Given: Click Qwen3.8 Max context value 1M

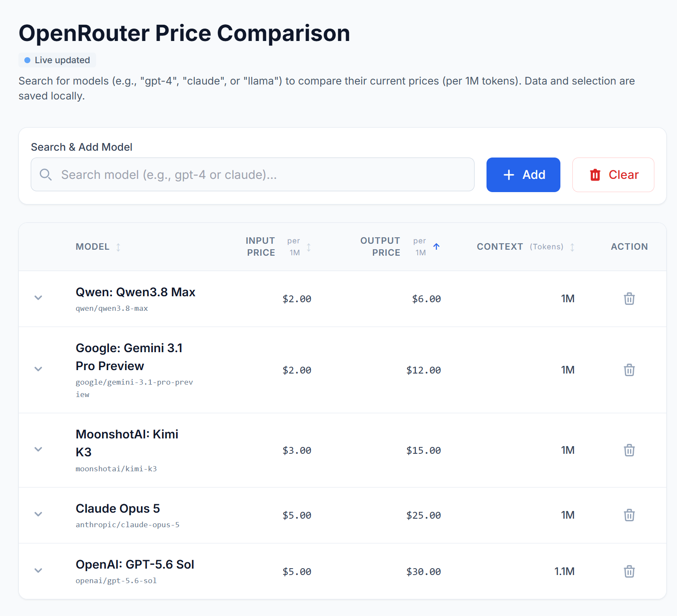Looking at the screenshot, I should pos(568,298).
